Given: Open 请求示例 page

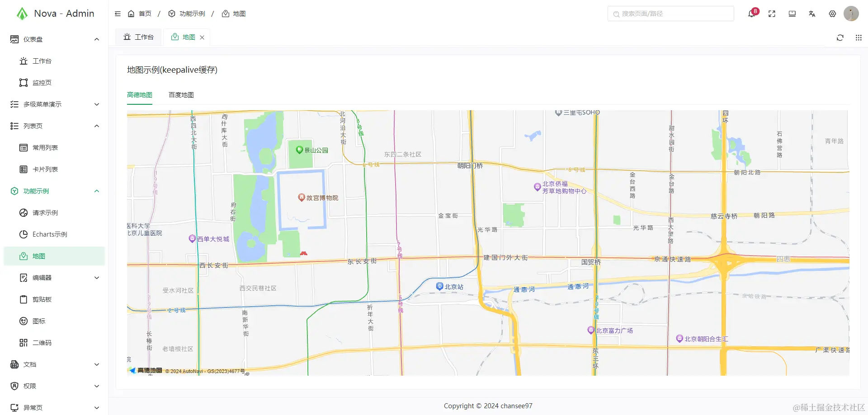Looking at the screenshot, I should (54, 213).
